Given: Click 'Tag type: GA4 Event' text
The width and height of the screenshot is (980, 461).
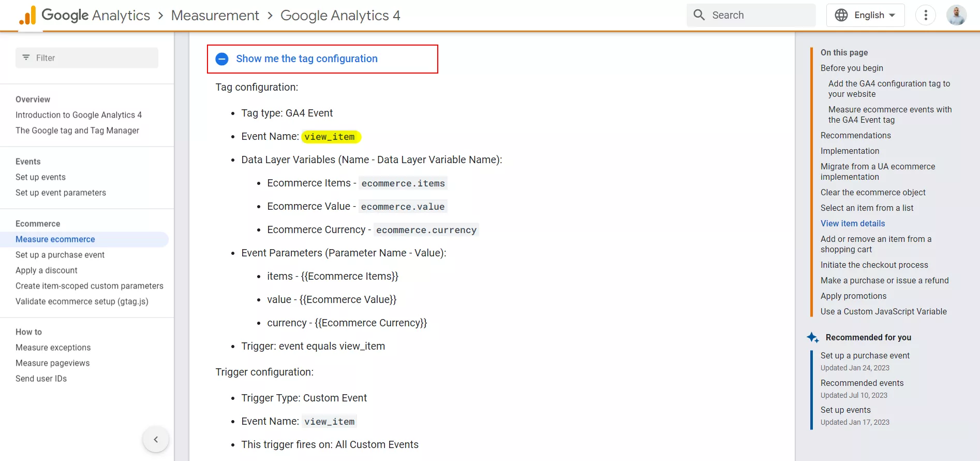Looking at the screenshot, I should tap(287, 113).
